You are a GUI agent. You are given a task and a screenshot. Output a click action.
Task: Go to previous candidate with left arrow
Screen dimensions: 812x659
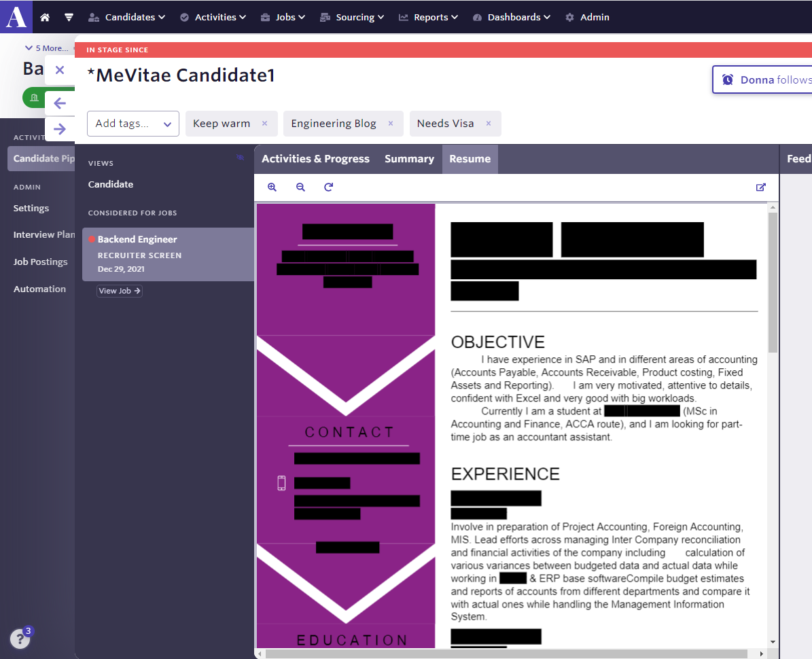pos(60,103)
